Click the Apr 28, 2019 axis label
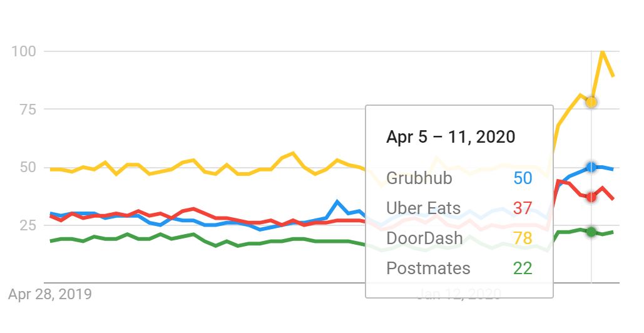 tap(50, 294)
